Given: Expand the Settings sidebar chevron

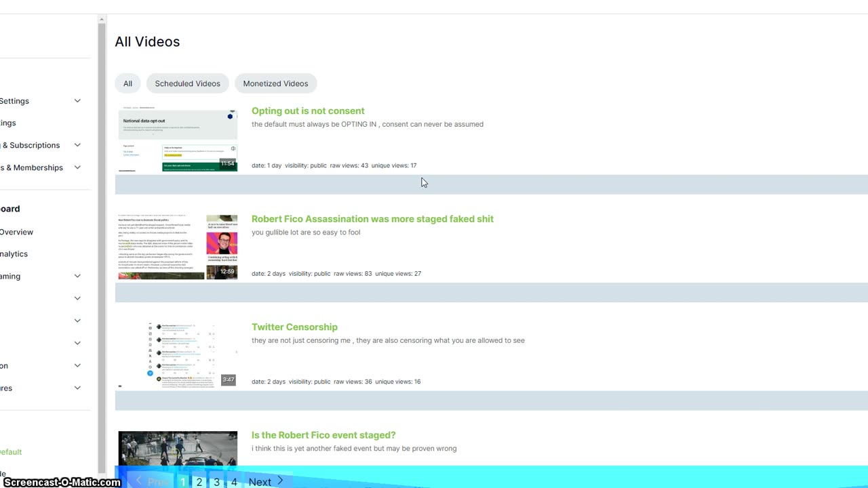Looking at the screenshot, I should [77, 101].
